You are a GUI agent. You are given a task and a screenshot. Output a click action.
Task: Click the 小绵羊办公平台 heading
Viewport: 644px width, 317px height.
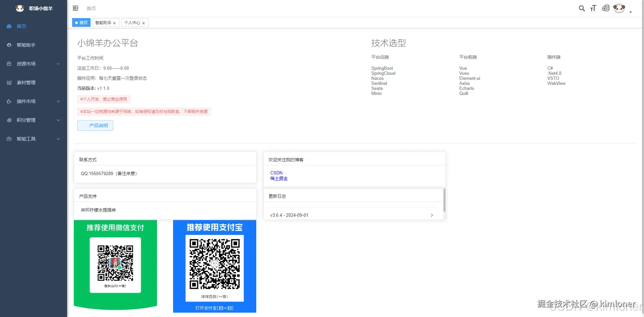point(108,43)
